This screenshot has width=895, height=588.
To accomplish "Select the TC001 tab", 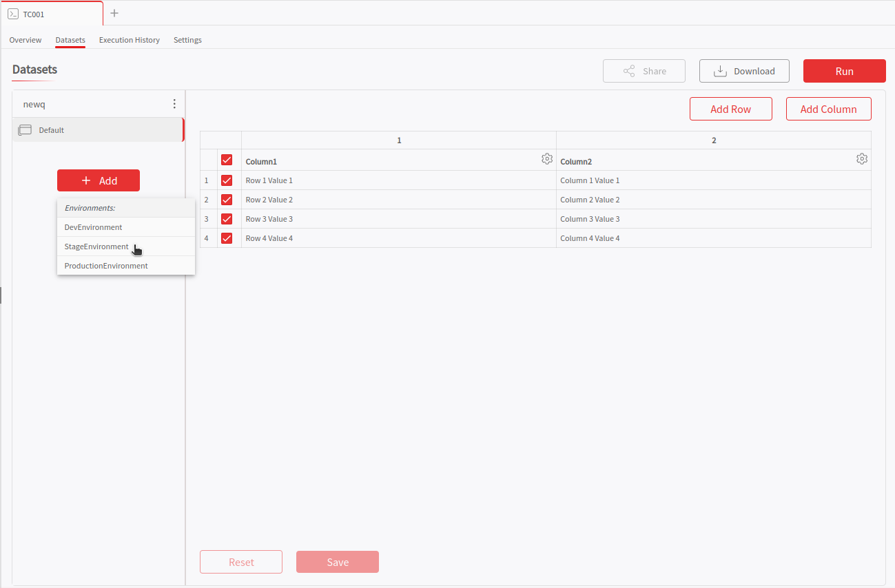I will click(x=52, y=13).
